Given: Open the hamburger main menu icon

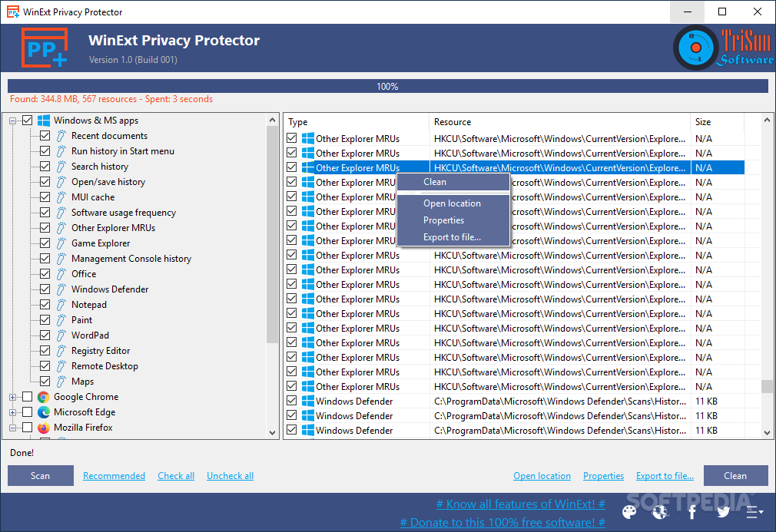Looking at the screenshot, I should tap(754, 512).
